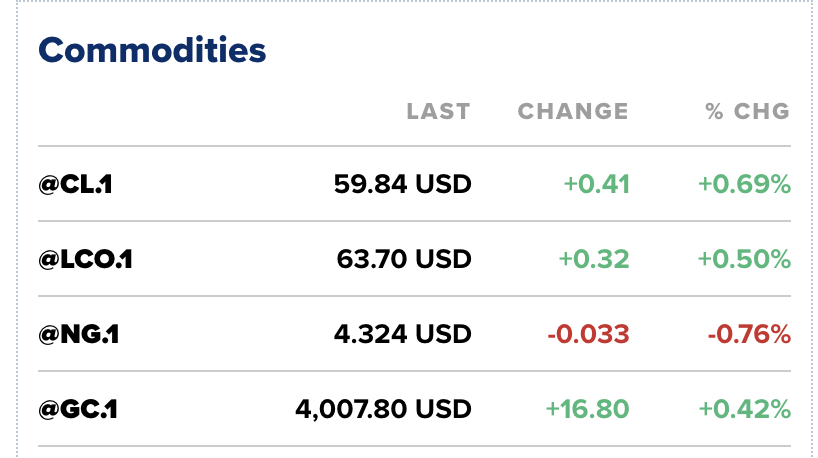Click the +0.69% percent change
The image size is (818, 458).
(x=744, y=184)
